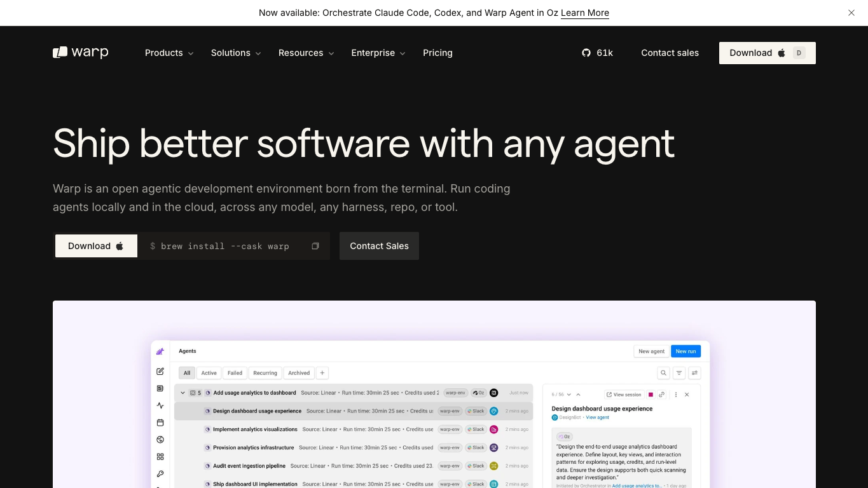Open the grid apps icon in sidebar
This screenshot has height=488, width=868.
(160, 457)
